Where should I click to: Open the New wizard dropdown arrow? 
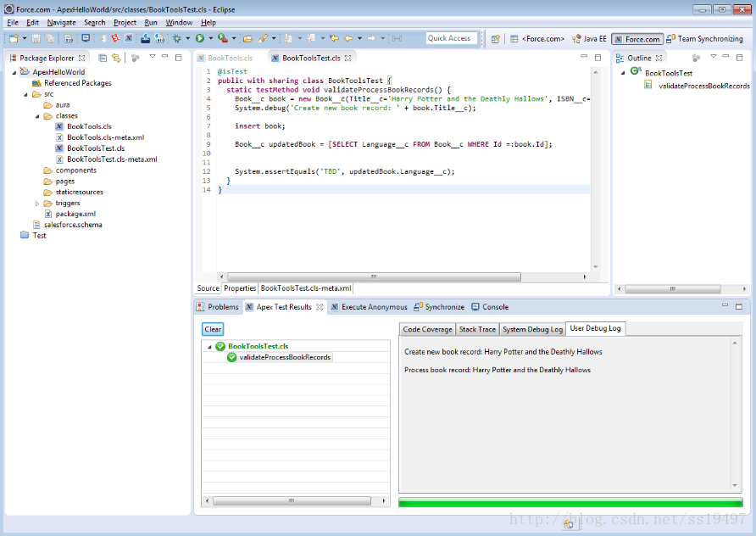[24, 39]
